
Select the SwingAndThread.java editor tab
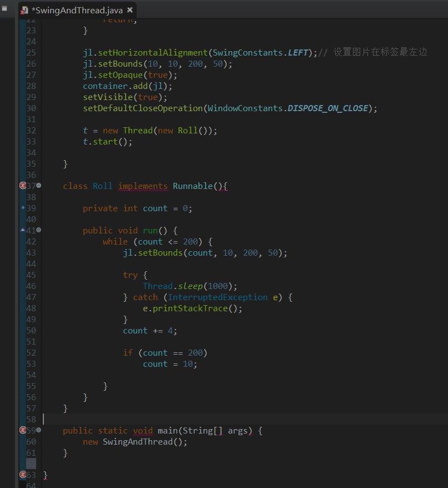(77, 10)
